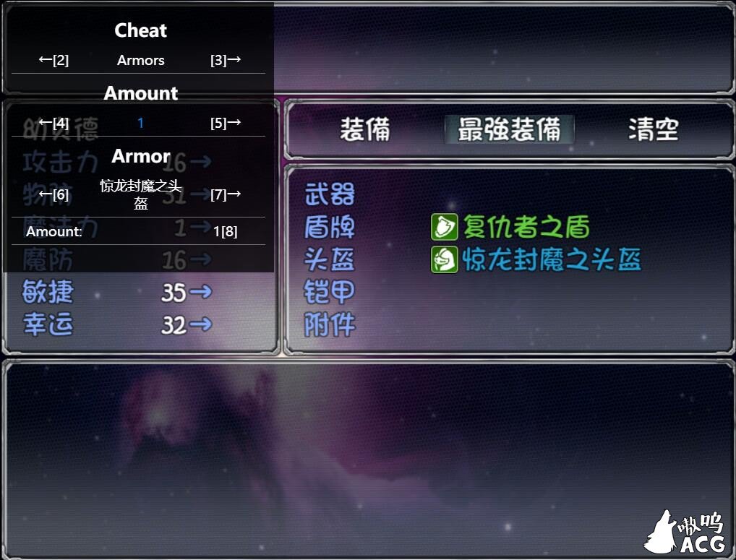The image size is (736, 560).
Task: Select previous armor with ←[6]
Action: pyautogui.click(x=54, y=194)
